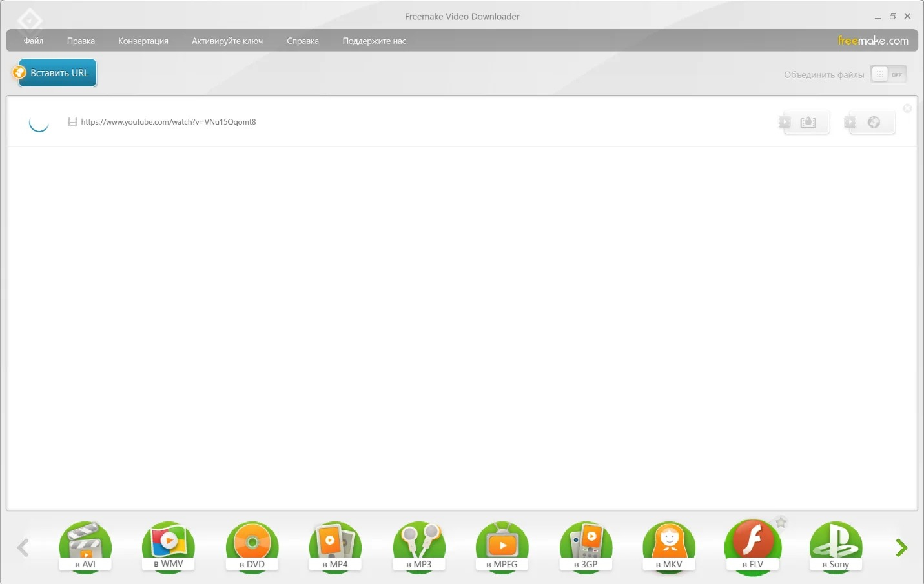Screen dimensions: 924x584
Task: Open the Конвертация menu
Action: click(x=143, y=41)
